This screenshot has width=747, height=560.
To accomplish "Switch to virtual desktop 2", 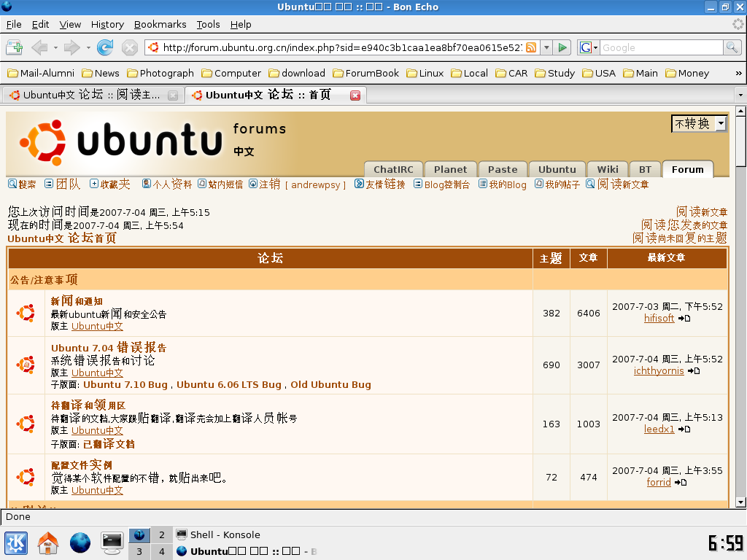I will [x=162, y=534].
